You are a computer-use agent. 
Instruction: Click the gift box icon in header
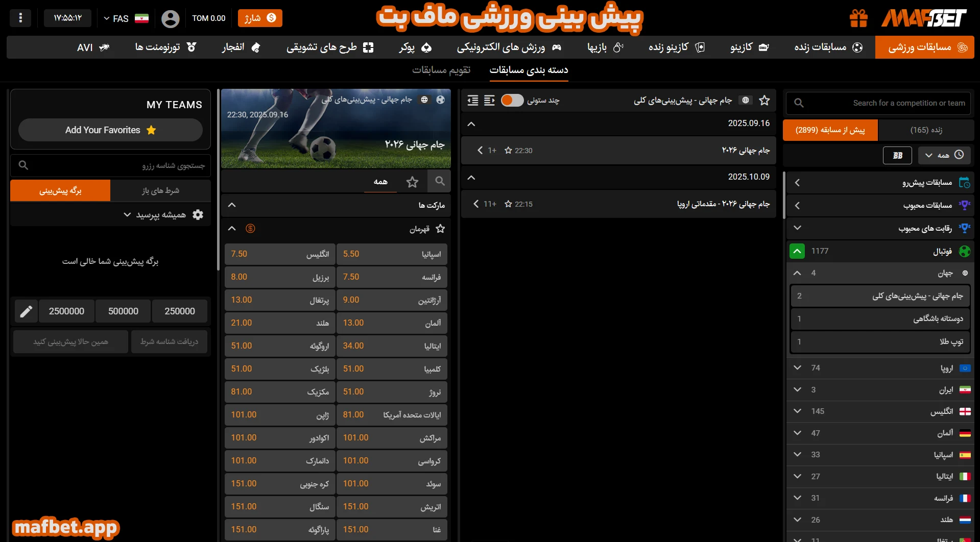[858, 18]
